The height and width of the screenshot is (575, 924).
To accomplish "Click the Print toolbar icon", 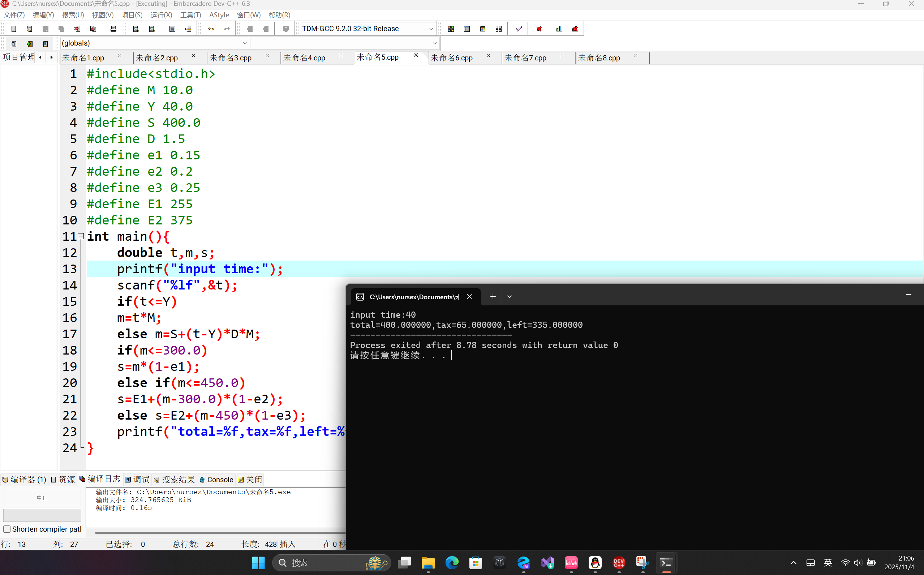I will tap(113, 29).
